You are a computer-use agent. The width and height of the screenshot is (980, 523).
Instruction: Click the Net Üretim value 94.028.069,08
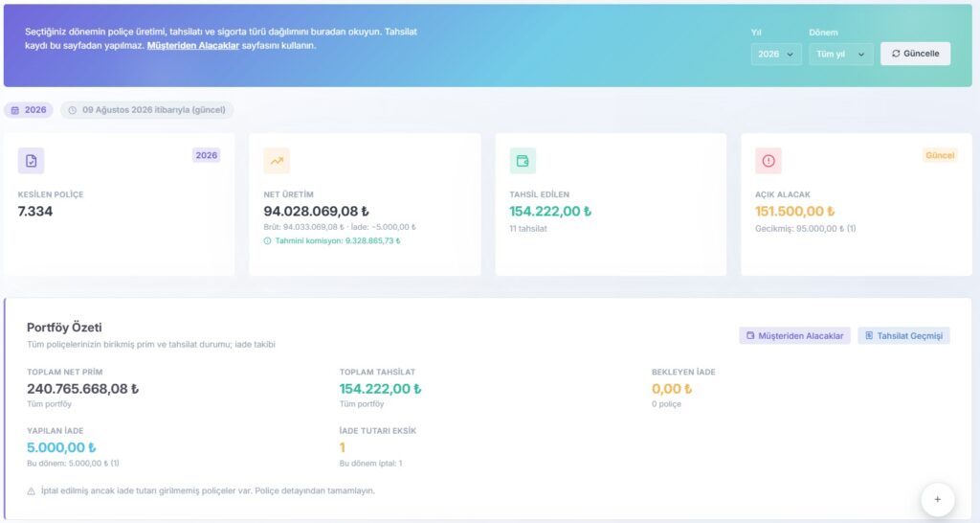click(x=316, y=212)
